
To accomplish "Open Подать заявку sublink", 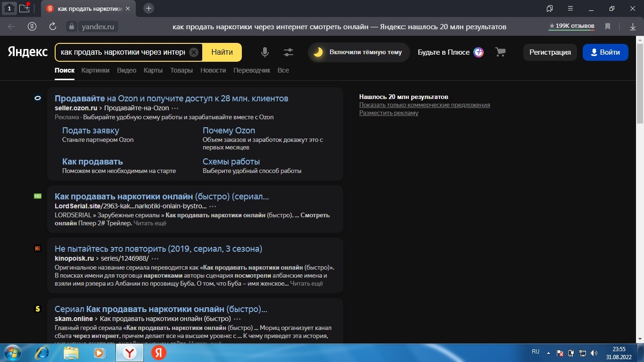I will (91, 131).
